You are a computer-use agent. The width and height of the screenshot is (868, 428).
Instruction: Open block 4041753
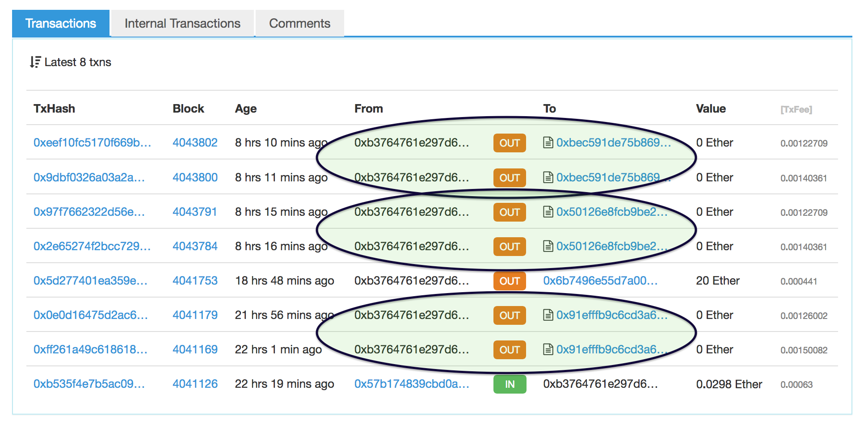pos(195,281)
